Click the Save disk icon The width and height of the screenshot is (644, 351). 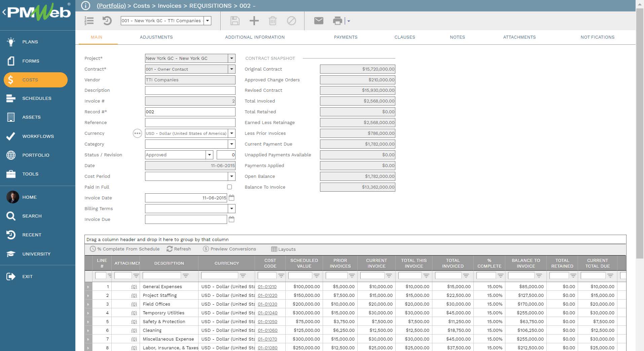point(235,21)
